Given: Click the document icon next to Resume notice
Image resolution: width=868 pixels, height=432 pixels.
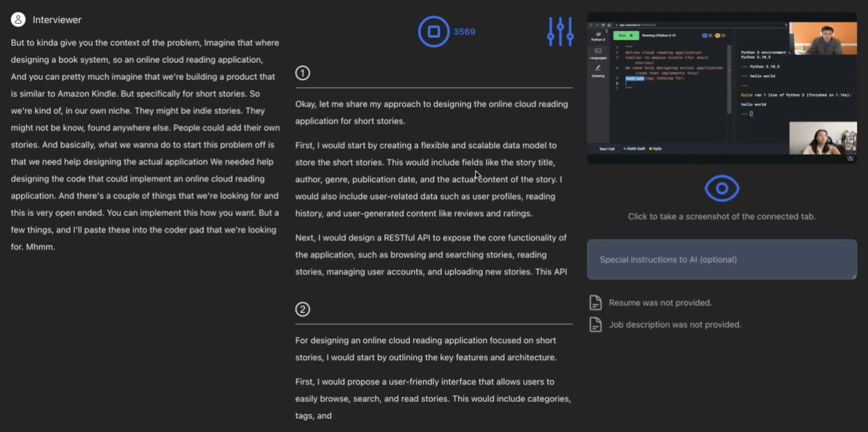Looking at the screenshot, I should coord(595,303).
